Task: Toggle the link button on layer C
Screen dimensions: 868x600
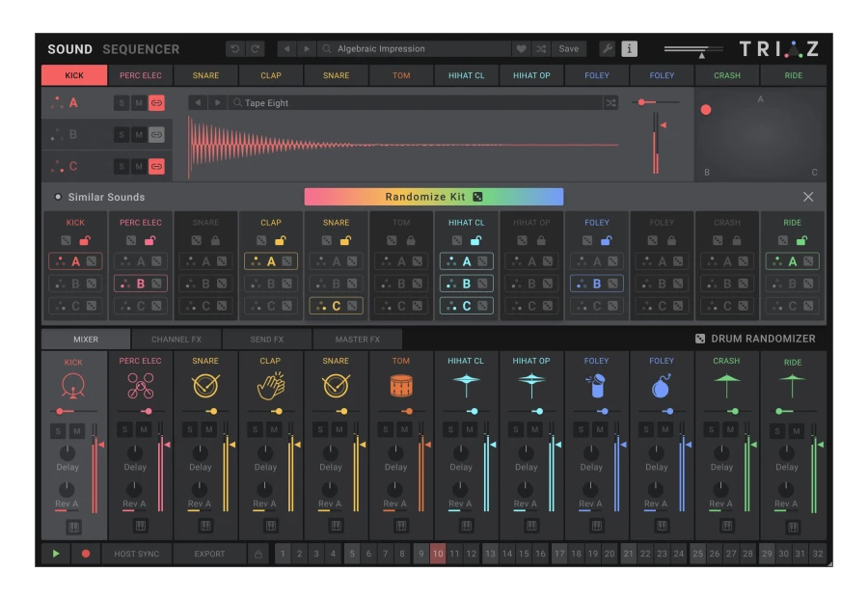Action: click(x=156, y=166)
